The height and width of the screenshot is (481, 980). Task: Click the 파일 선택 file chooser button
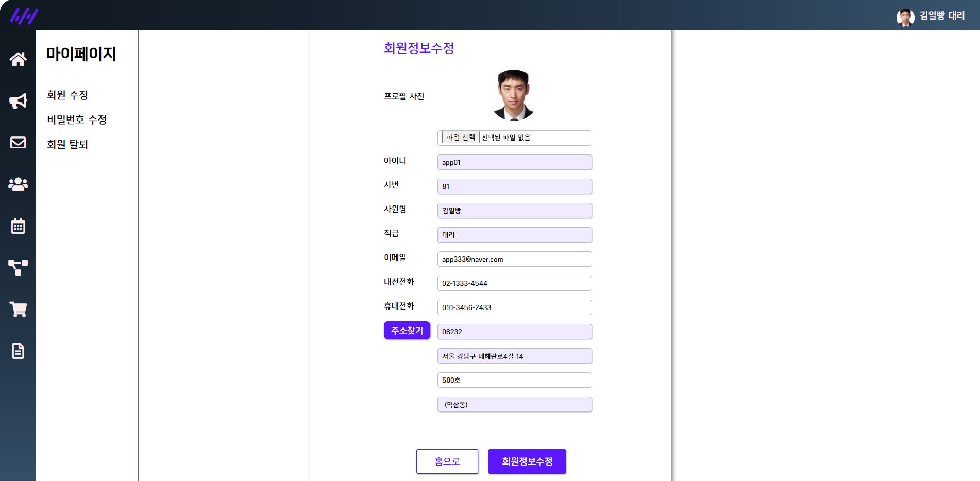(461, 138)
